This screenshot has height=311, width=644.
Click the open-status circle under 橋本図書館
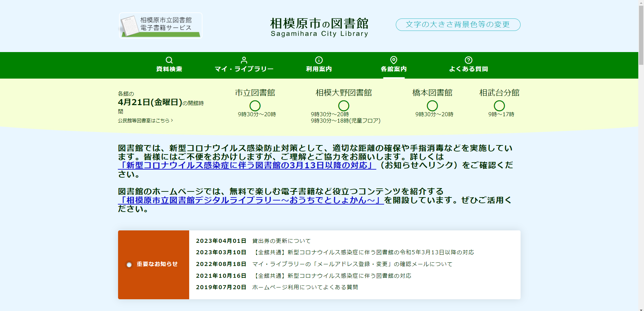coord(432,106)
